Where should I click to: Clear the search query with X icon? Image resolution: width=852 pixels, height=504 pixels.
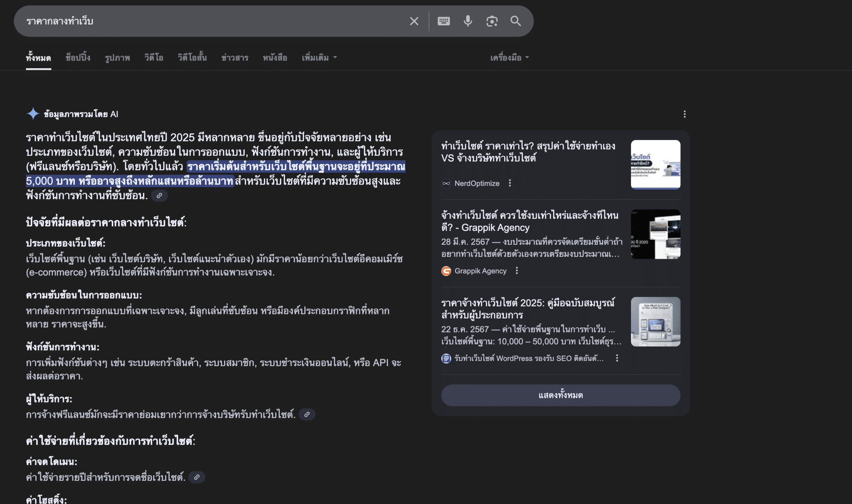[x=414, y=21]
